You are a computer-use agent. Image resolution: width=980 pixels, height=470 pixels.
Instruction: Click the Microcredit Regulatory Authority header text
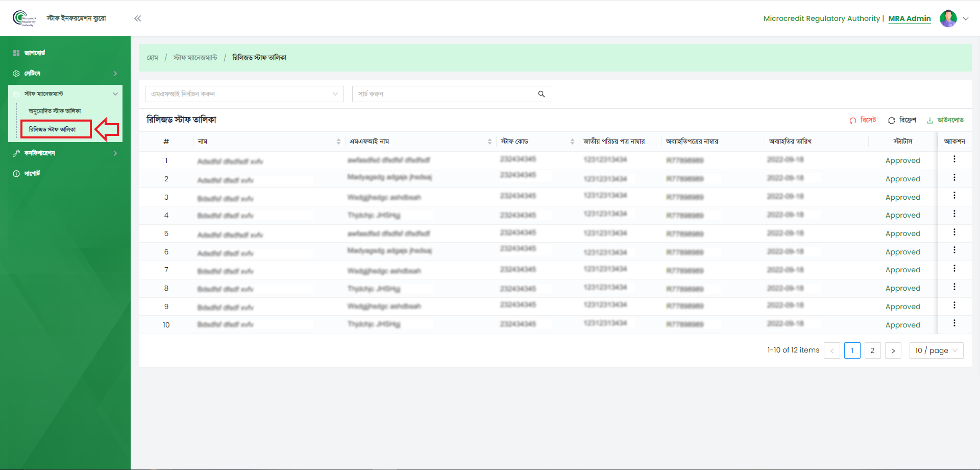click(x=822, y=18)
